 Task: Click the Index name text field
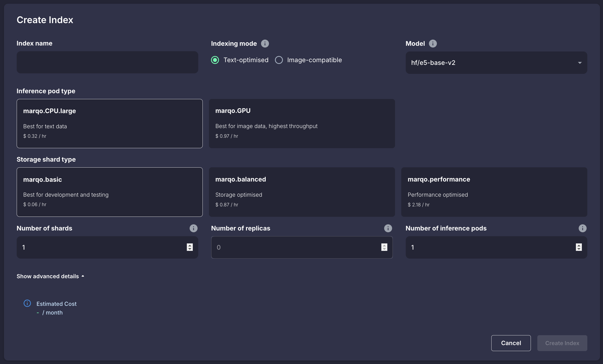pos(107,62)
